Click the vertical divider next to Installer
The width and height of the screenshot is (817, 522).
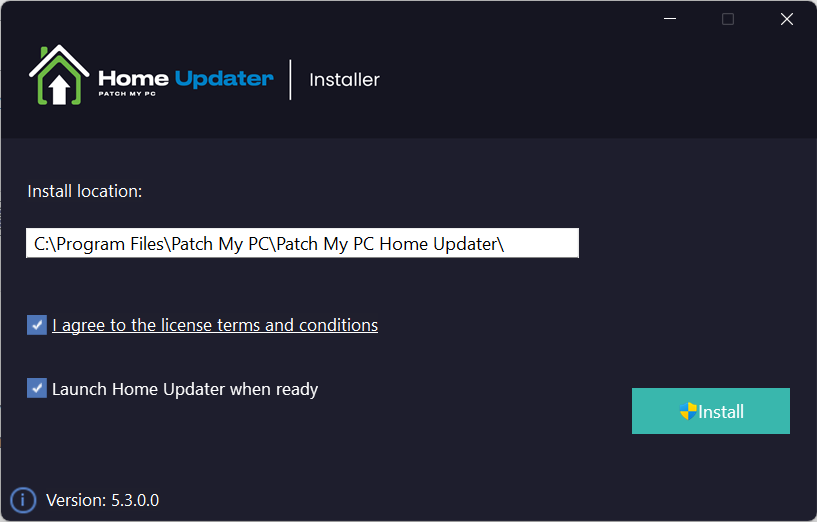click(290, 79)
